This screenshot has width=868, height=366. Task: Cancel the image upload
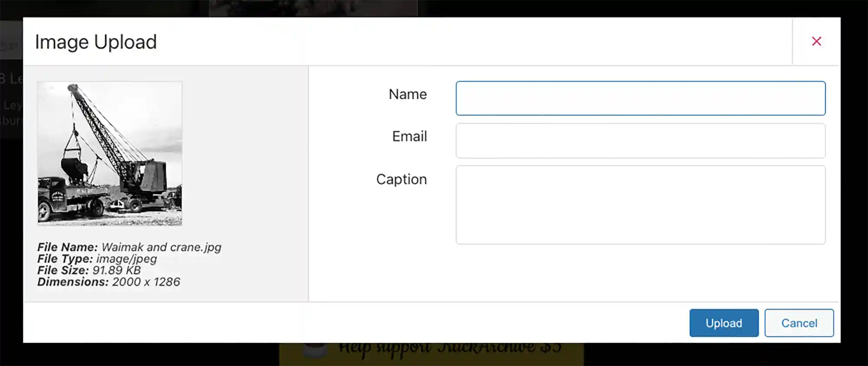pos(799,323)
